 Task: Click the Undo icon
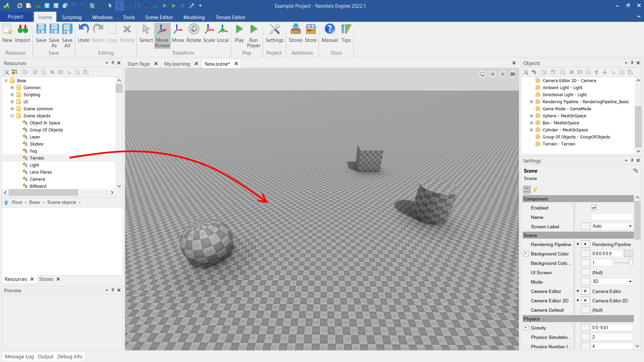[x=84, y=34]
